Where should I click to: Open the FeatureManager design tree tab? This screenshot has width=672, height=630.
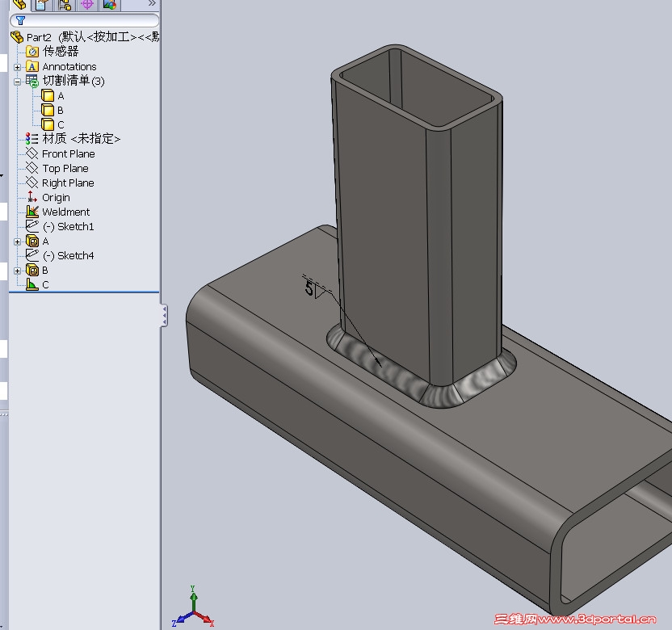click(19, 5)
